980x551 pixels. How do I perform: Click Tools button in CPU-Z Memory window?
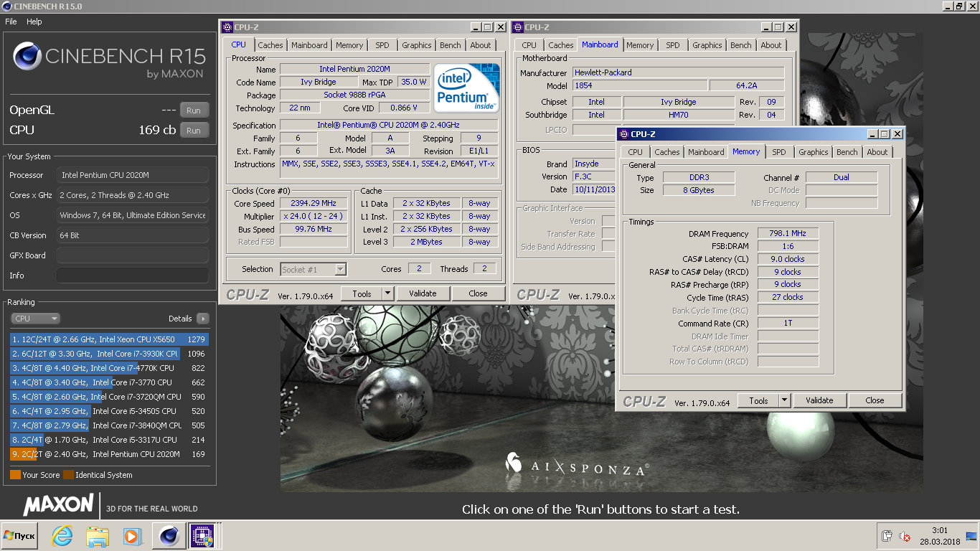click(x=759, y=400)
